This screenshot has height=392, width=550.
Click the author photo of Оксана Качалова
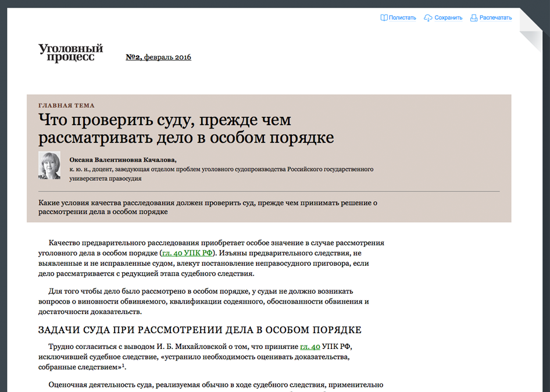49,165
